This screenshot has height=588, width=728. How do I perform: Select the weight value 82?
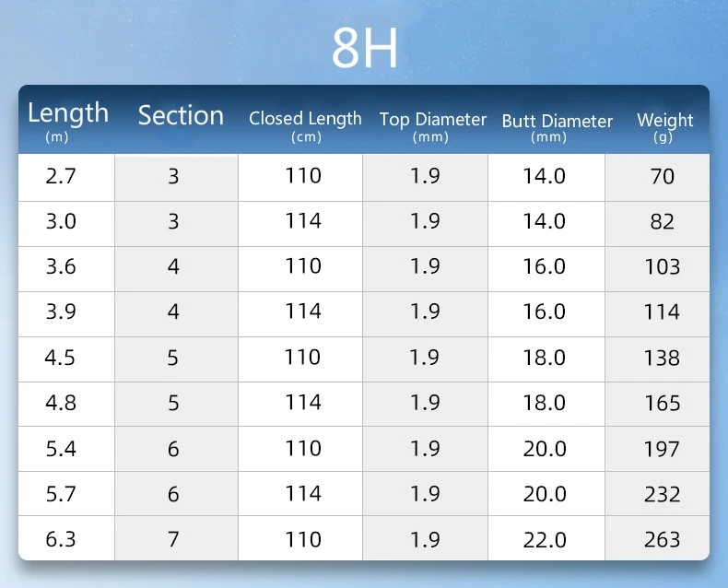(662, 222)
